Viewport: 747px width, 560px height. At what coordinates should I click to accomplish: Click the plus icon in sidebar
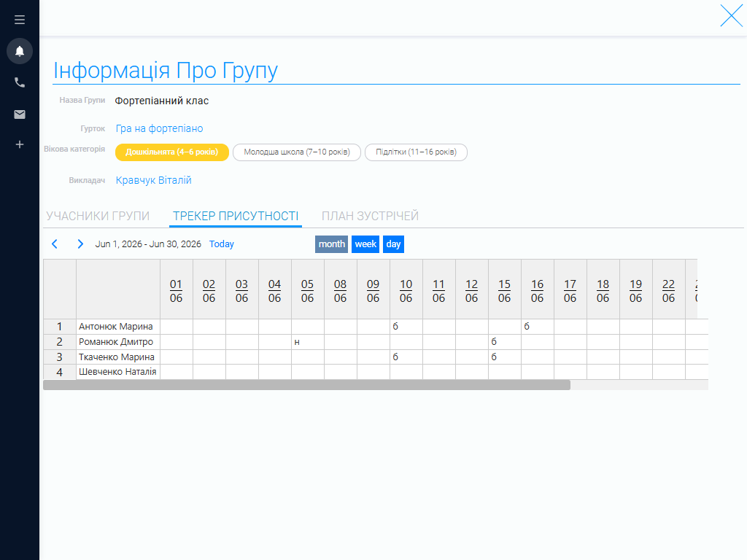[20, 144]
